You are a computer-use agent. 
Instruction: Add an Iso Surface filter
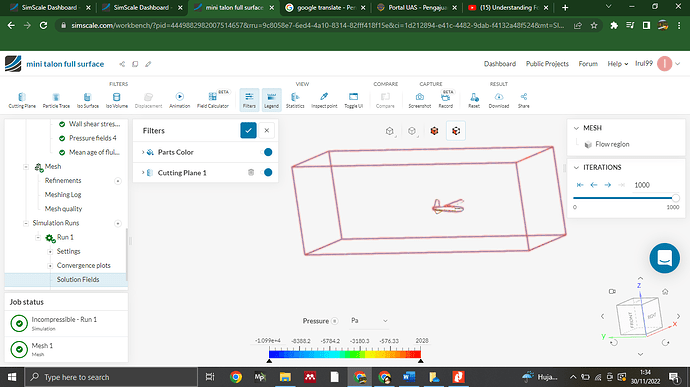coord(88,100)
